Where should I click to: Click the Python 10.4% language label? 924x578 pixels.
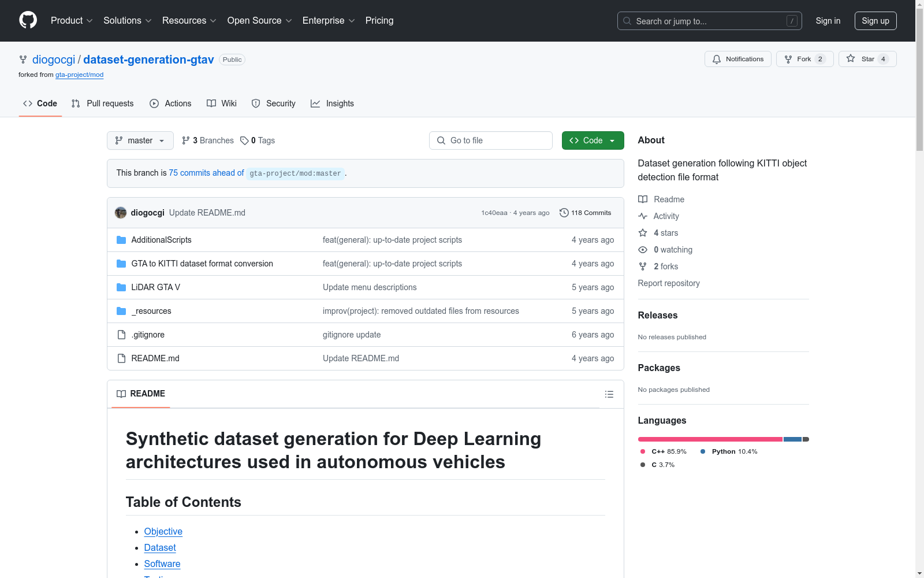tap(729, 451)
